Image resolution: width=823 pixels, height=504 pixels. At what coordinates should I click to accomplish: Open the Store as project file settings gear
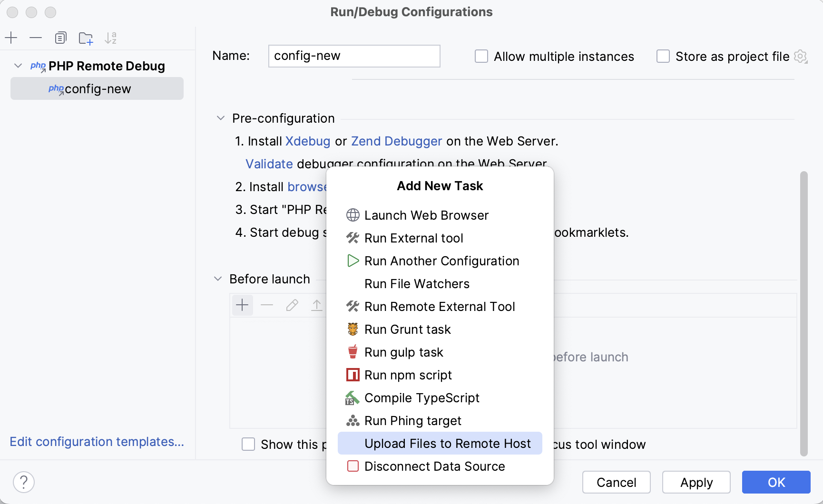(x=801, y=56)
